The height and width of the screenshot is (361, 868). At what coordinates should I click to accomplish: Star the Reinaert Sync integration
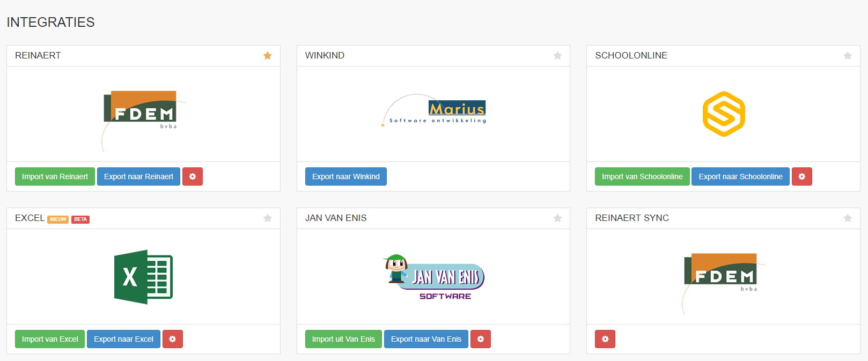point(848,218)
